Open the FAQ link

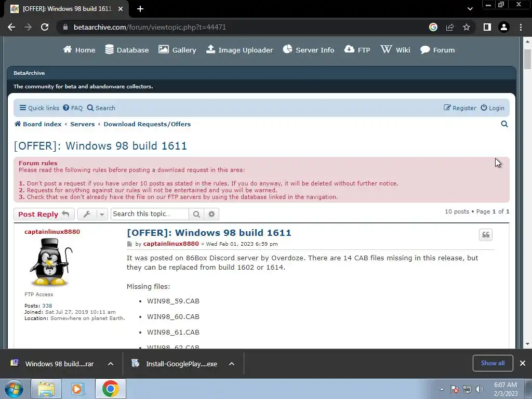(x=73, y=108)
